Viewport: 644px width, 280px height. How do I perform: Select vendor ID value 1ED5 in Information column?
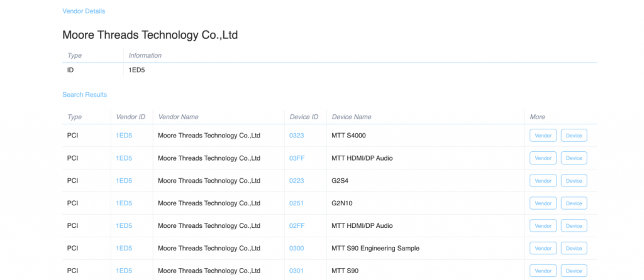[136, 70]
